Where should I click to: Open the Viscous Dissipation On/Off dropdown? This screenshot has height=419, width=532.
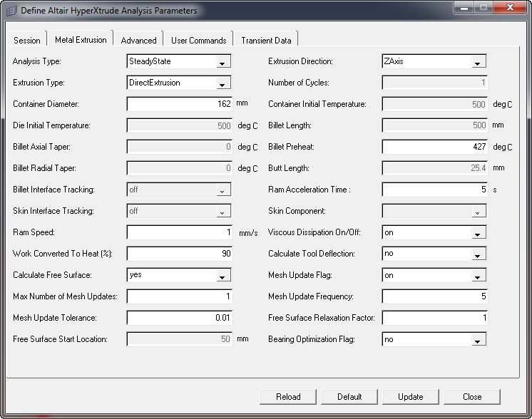pyautogui.click(x=478, y=233)
